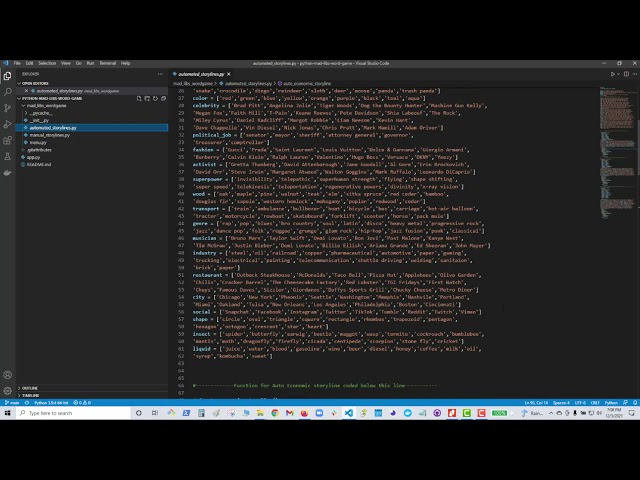Click the Windows Start button
This screenshot has width=640, height=480.
point(7,413)
